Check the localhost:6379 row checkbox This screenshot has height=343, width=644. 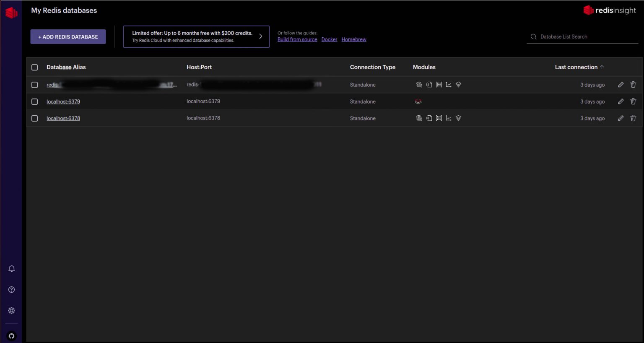(35, 101)
